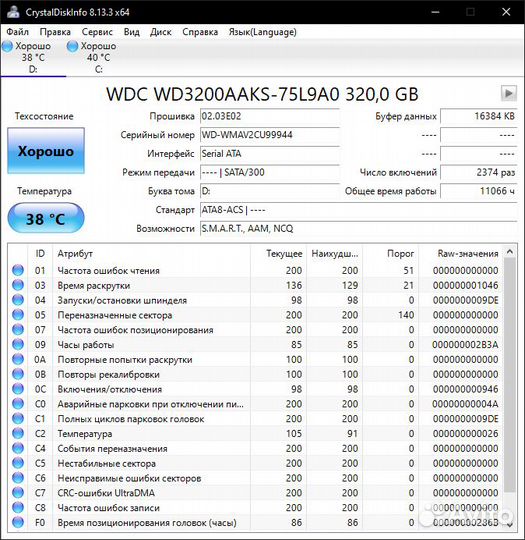Select the Переназначенные сектора row
The height and width of the screenshot is (540, 525).
click(x=255, y=315)
